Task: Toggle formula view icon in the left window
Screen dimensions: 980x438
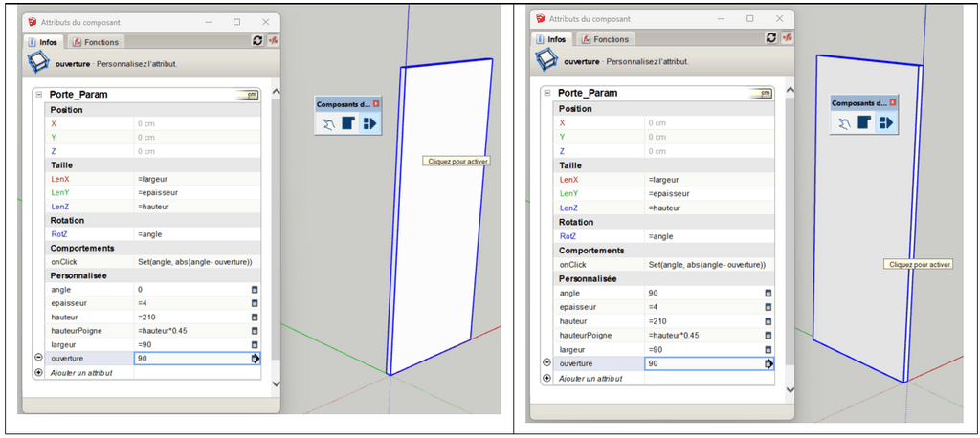Action: coord(273,40)
